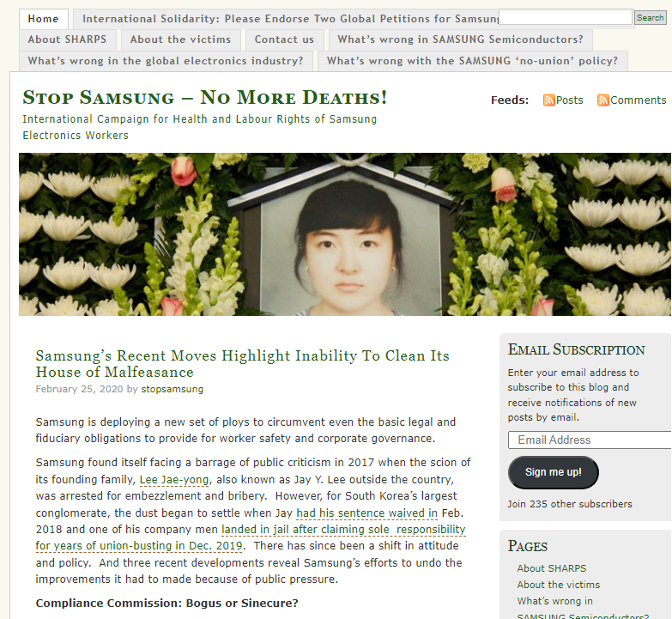Go to the Home tab

click(43, 19)
